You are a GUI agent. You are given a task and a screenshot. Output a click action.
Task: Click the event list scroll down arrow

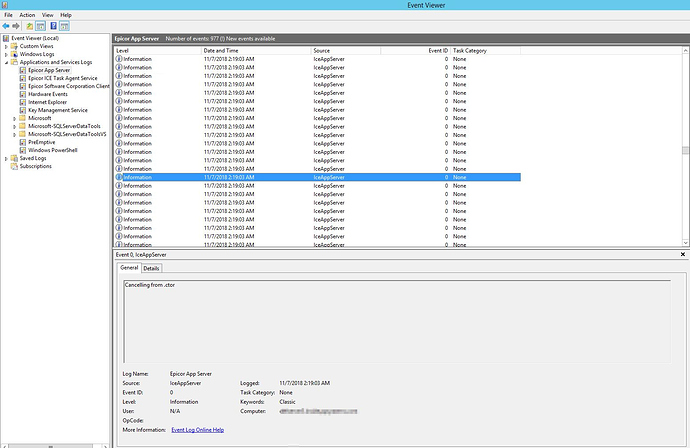[685, 242]
